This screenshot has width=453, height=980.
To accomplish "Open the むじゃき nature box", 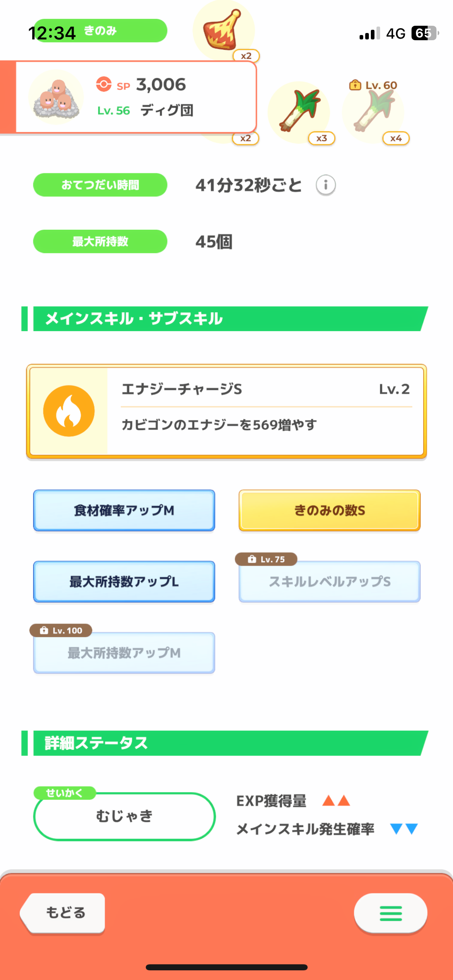I will (124, 816).
